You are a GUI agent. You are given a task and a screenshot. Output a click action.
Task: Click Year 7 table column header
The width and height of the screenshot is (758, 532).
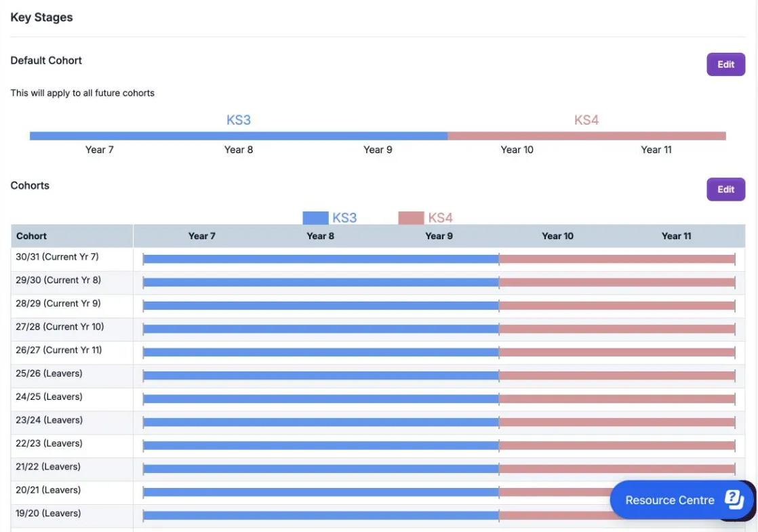pos(201,237)
